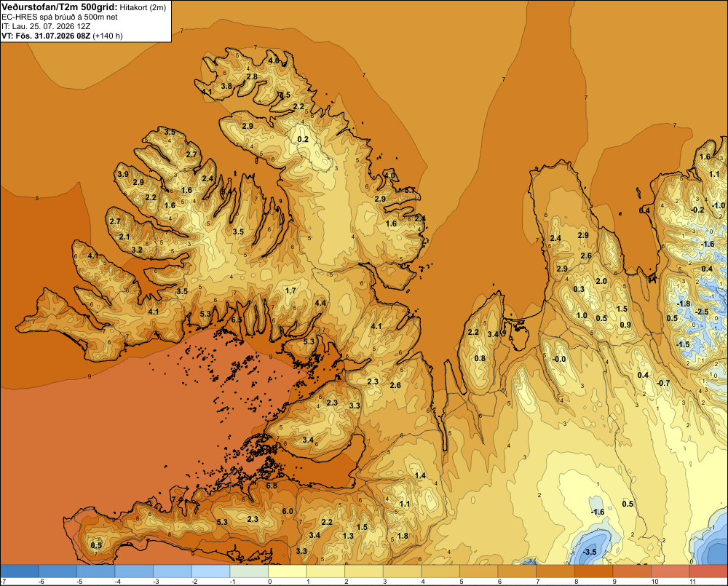Screen dimensions: 728x586
Task: Click the '-1.5' temperature value
Action: point(683,344)
